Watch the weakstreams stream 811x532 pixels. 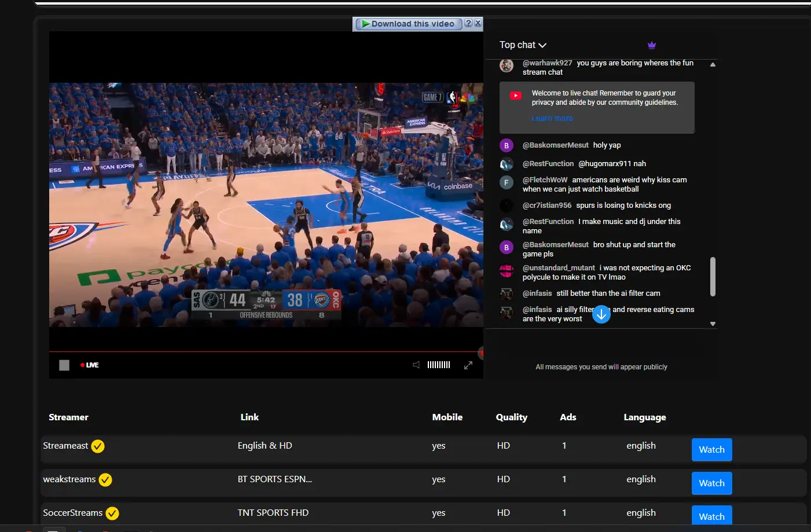click(711, 483)
